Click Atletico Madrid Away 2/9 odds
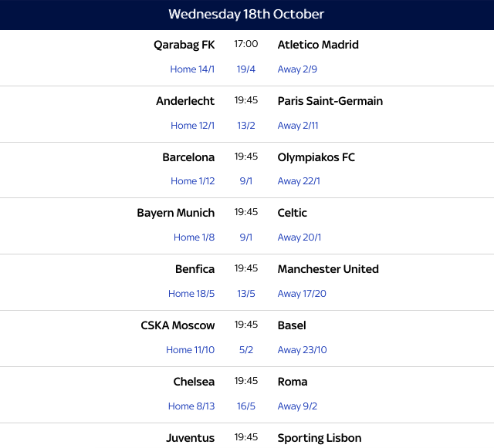This screenshot has width=494, height=448. 297,69
